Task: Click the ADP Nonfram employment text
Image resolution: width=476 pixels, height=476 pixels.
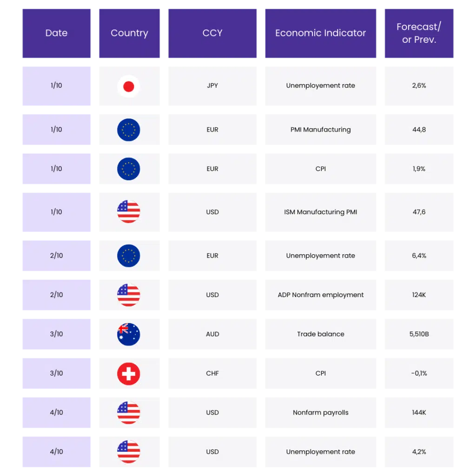Action: click(x=321, y=295)
